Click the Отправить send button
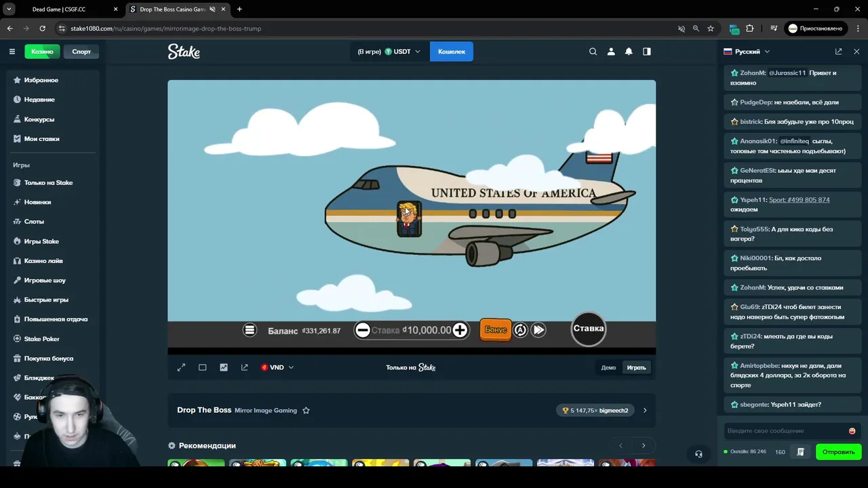Screen dimensions: 868x488 click(x=839, y=452)
